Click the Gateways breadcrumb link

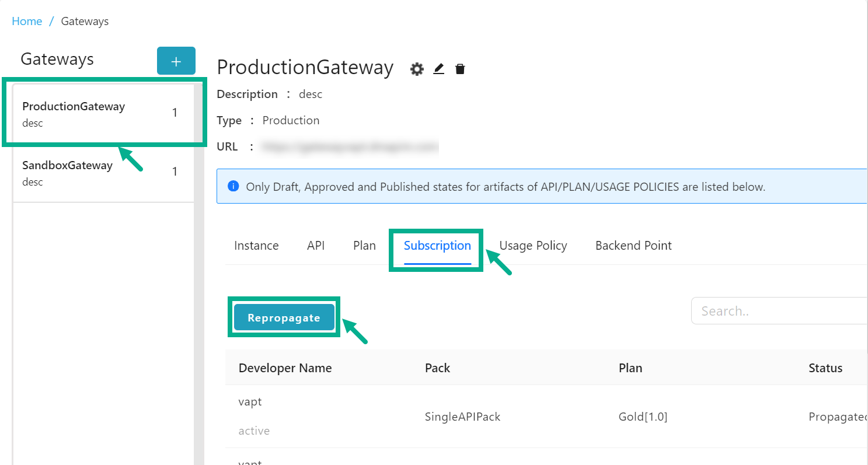85,20
